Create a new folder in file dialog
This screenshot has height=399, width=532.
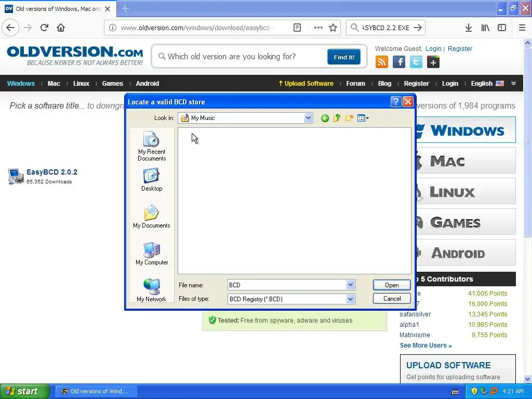(349, 118)
